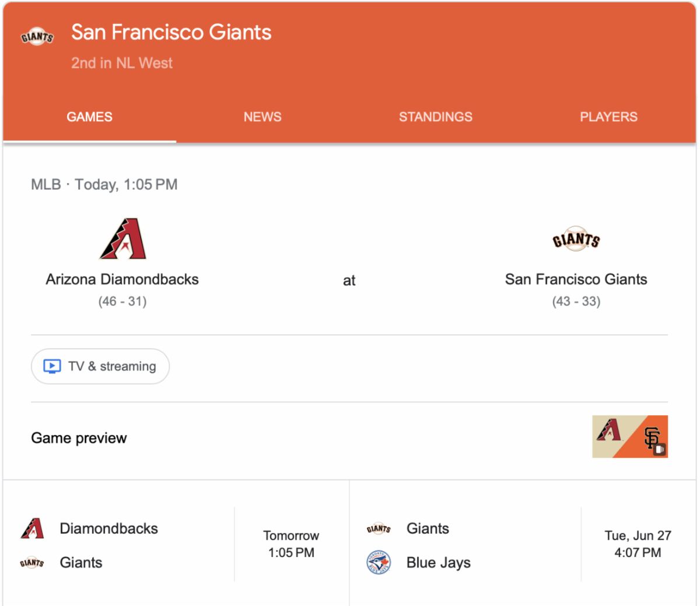This screenshot has width=700, height=606.
Task: Click the Blue Jays team logo
Action: pyautogui.click(x=378, y=563)
